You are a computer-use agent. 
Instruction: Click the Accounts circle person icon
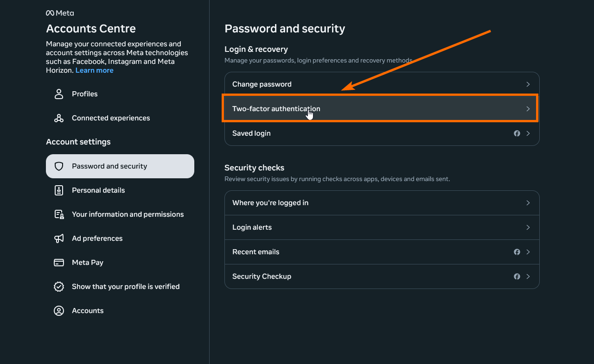[59, 311]
